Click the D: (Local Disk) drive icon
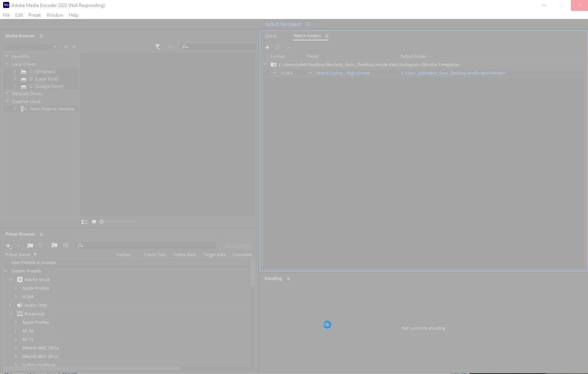The width and height of the screenshot is (588, 374). pyautogui.click(x=24, y=79)
